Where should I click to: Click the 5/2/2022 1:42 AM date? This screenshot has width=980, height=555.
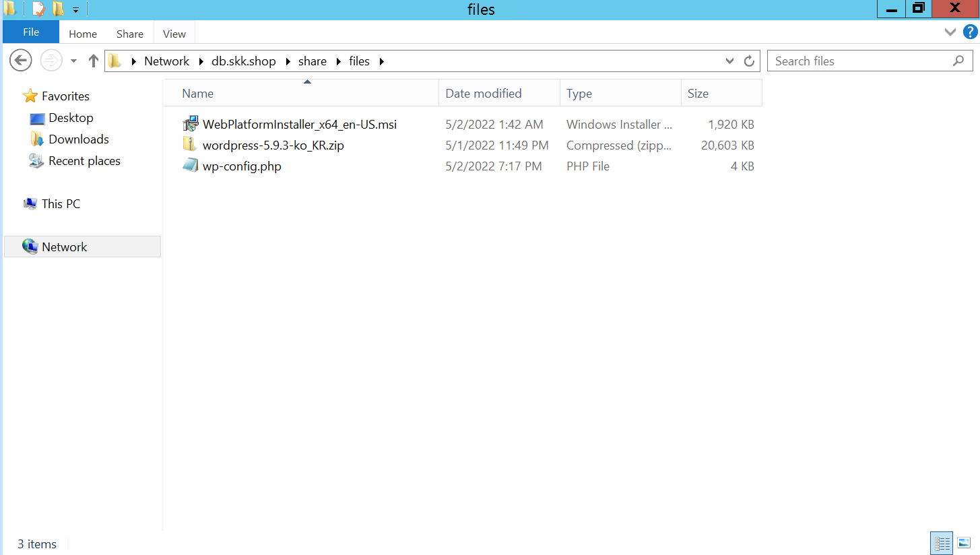(x=494, y=125)
